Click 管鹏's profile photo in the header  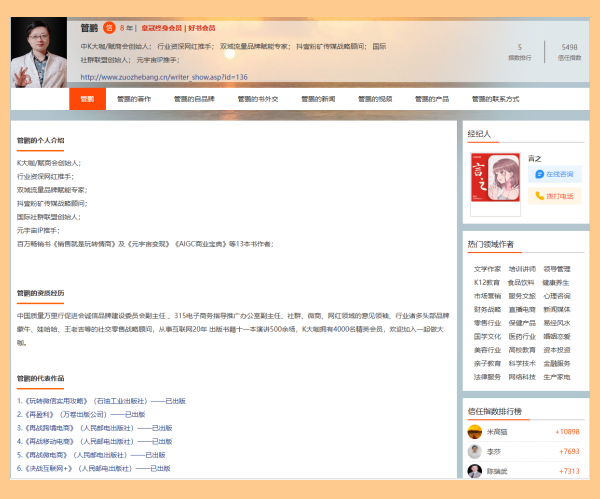click(x=41, y=52)
